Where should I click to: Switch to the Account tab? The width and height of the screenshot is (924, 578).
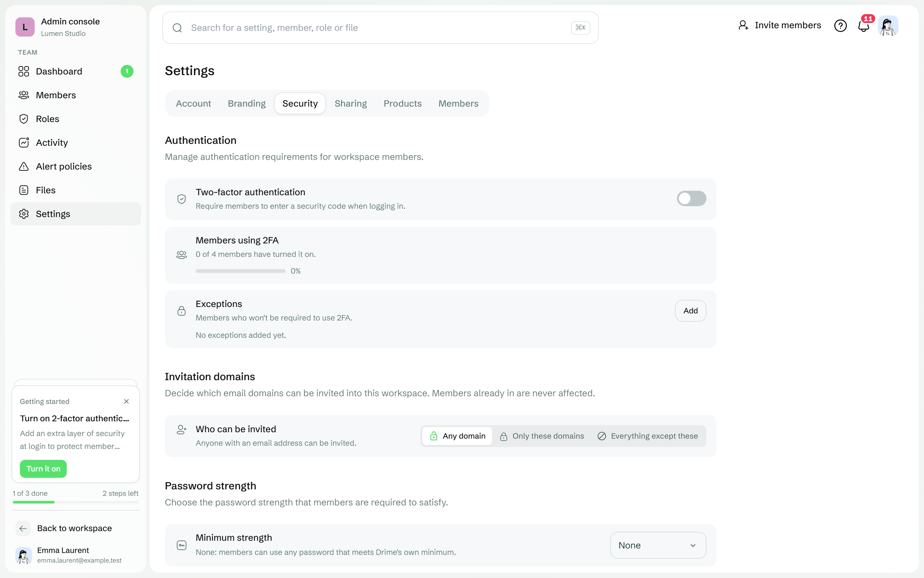[x=193, y=104]
